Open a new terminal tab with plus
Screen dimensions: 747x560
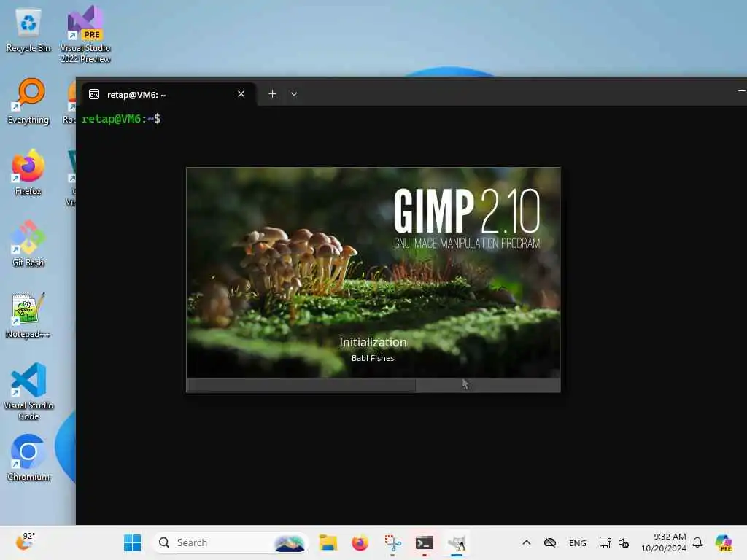pos(273,94)
